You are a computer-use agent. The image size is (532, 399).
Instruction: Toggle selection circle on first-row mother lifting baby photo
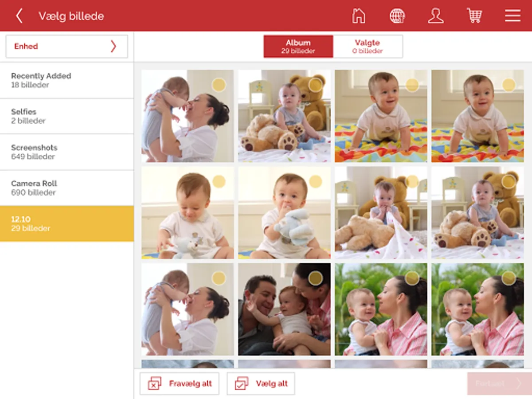tap(219, 85)
